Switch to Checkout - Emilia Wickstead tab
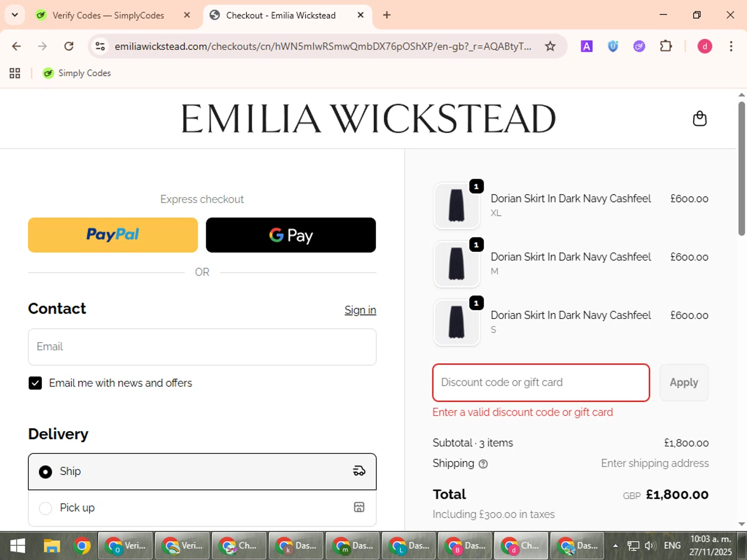Image resolution: width=747 pixels, height=560 pixels. (281, 15)
